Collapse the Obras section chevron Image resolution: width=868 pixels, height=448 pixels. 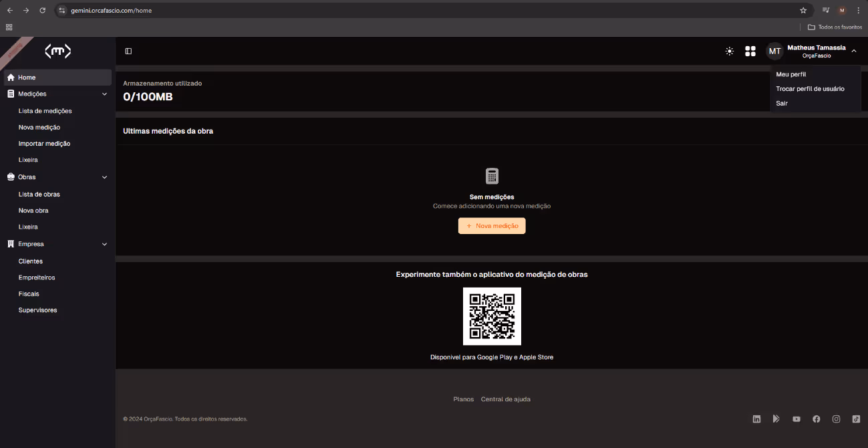coord(104,177)
